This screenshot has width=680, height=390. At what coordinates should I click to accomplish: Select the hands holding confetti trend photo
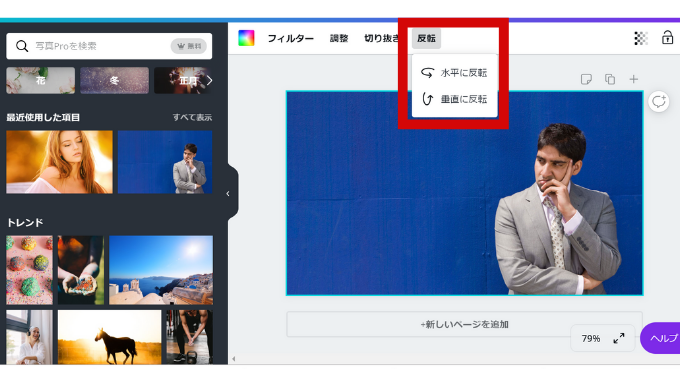click(81, 270)
